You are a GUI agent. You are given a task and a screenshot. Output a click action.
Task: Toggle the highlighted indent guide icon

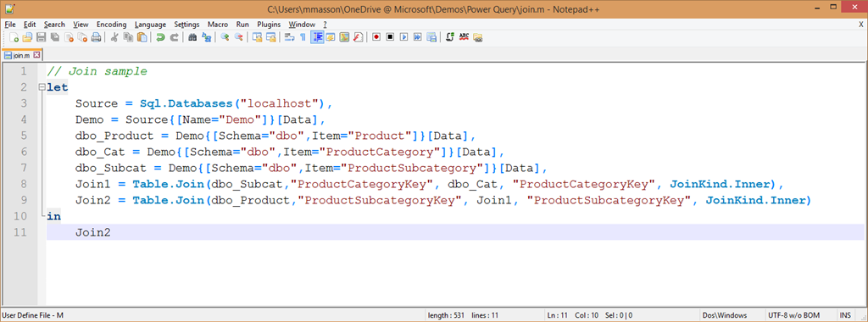317,37
